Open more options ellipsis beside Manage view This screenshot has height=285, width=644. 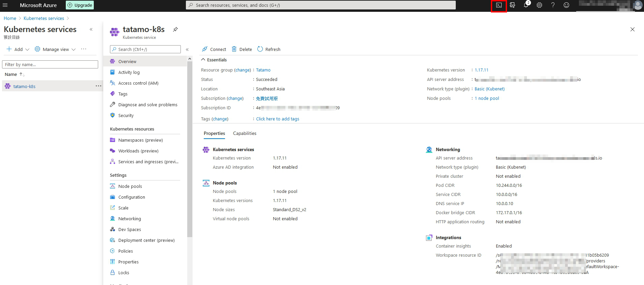pos(84,49)
